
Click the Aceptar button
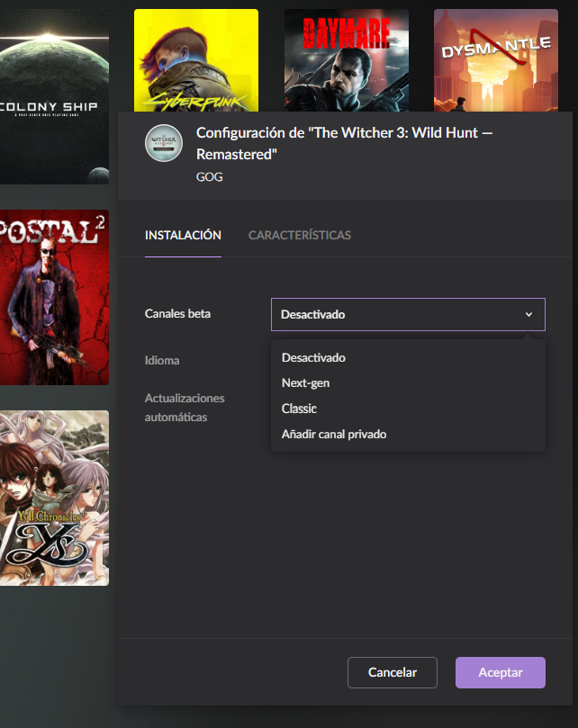point(501,672)
